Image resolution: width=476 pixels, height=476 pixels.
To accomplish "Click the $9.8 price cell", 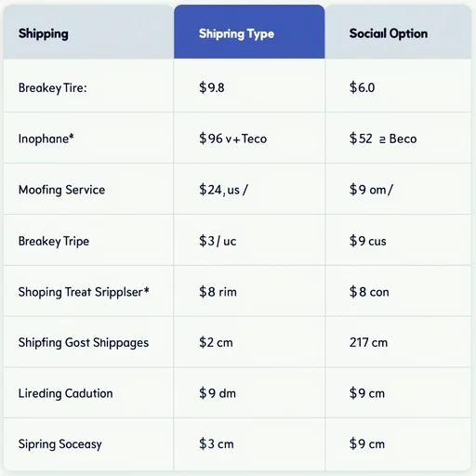I will tap(212, 87).
